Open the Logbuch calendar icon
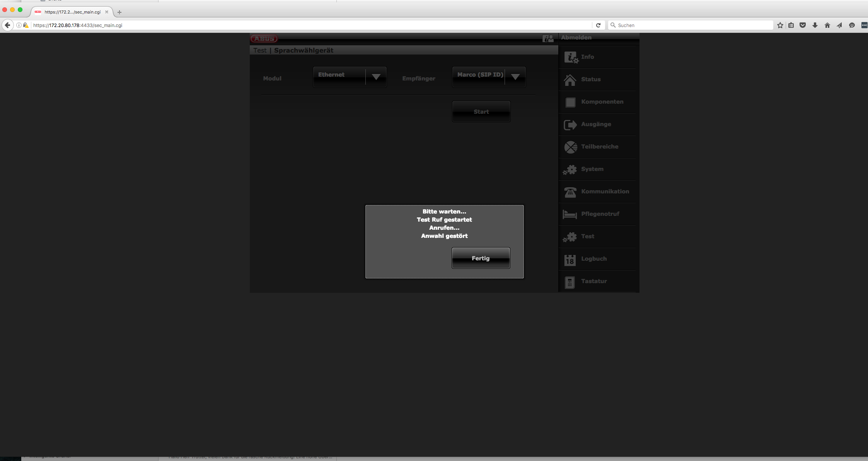 pos(570,260)
